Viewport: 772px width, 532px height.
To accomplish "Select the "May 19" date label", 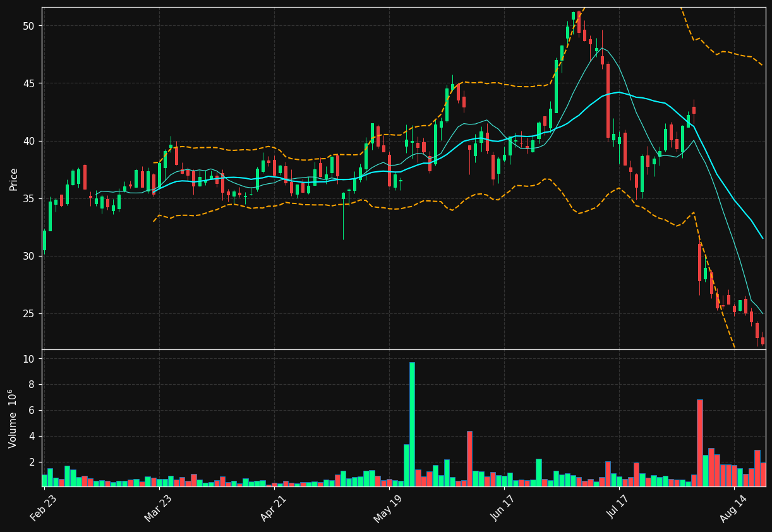I will click(x=387, y=509).
